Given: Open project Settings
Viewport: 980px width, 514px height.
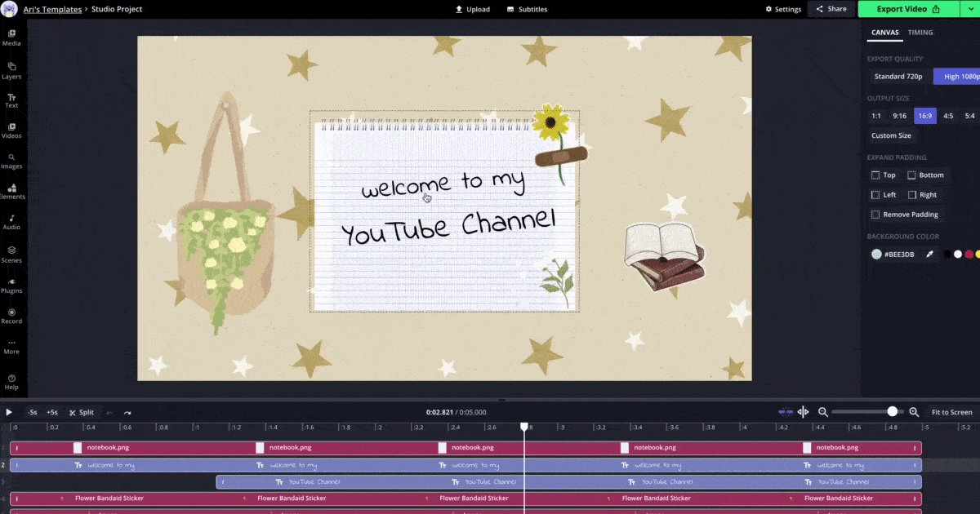Looking at the screenshot, I should point(783,9).
